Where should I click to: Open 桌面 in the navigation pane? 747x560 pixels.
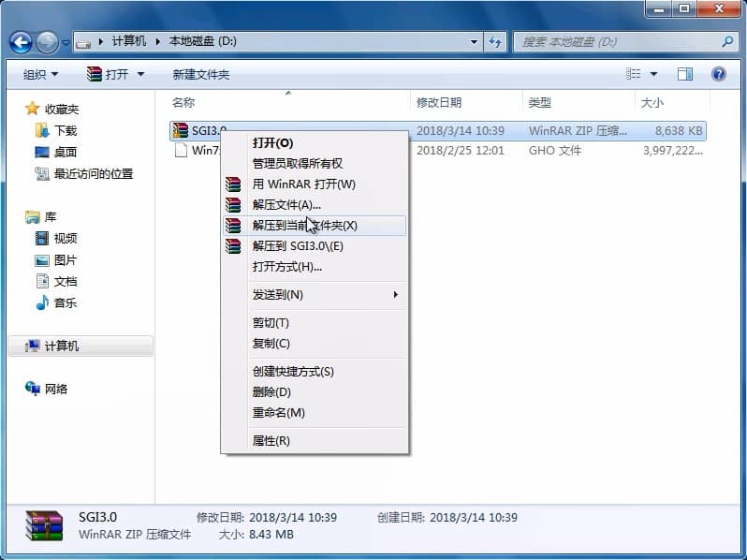(65, 153)
